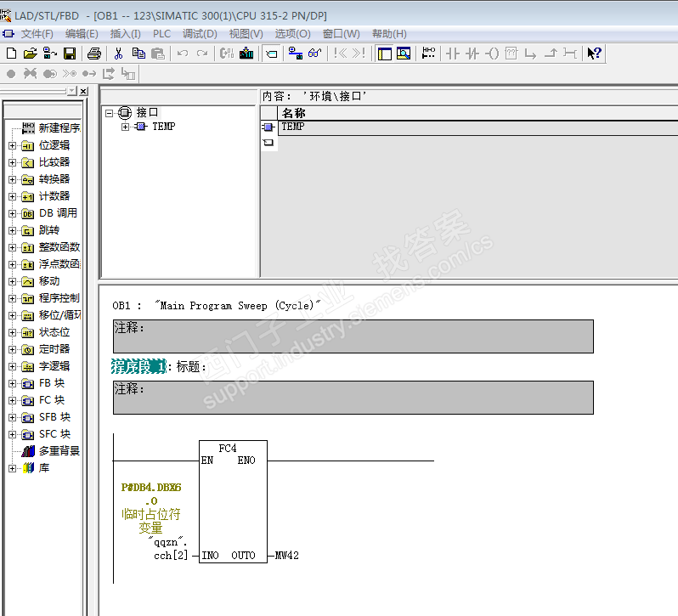Image resolution: width=678 pixels, height=616 pixels.
Task: Click the Go to next error icon
Action: 359,54
